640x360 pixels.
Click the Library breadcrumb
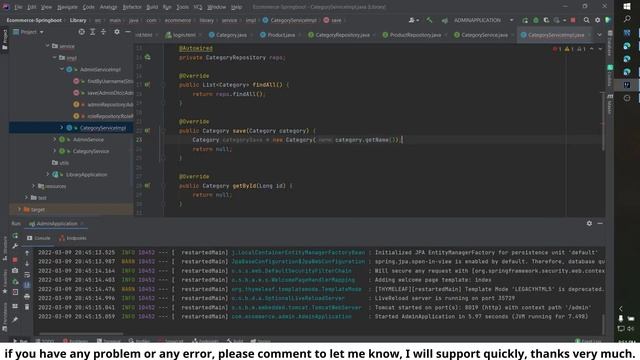point(78,20)
